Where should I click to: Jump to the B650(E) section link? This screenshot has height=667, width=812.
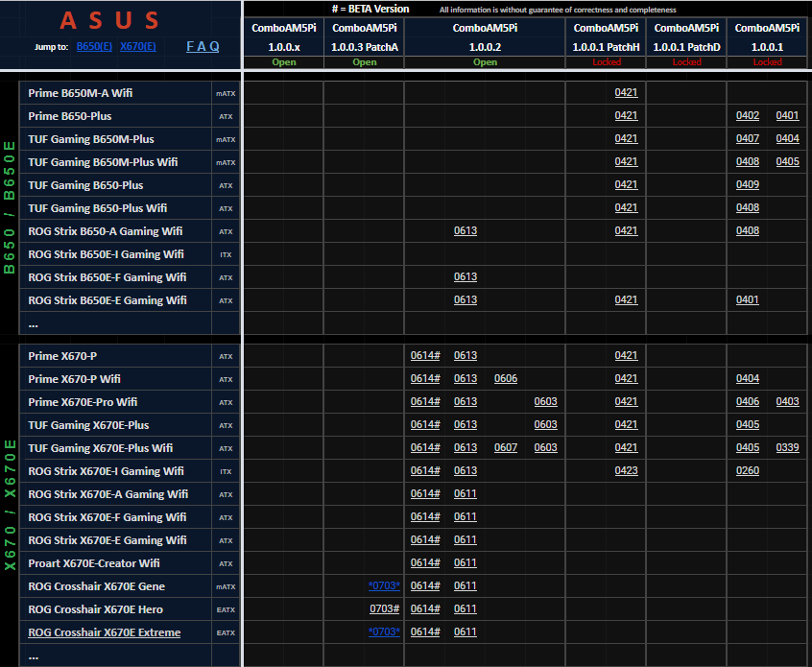coord(94,47)
